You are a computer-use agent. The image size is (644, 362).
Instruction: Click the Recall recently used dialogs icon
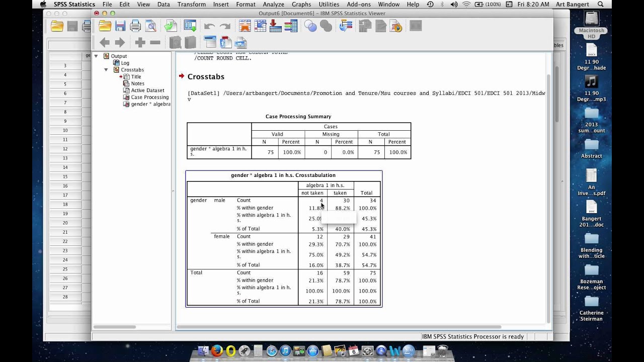click(190, 26)
